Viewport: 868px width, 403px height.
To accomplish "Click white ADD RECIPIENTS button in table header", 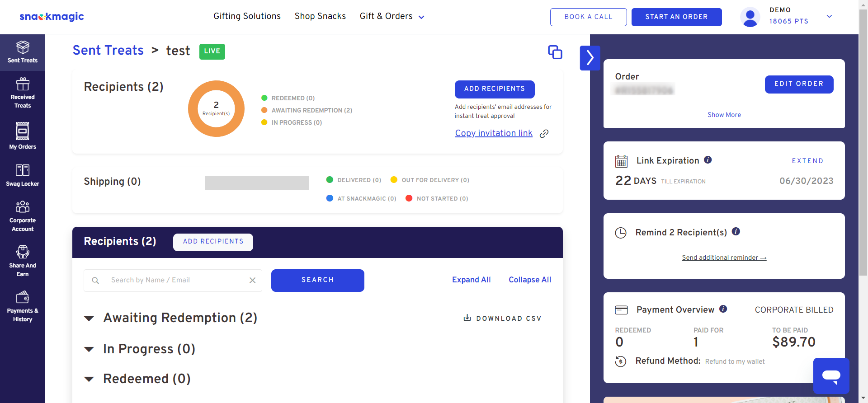I will [x=213, y=242].
